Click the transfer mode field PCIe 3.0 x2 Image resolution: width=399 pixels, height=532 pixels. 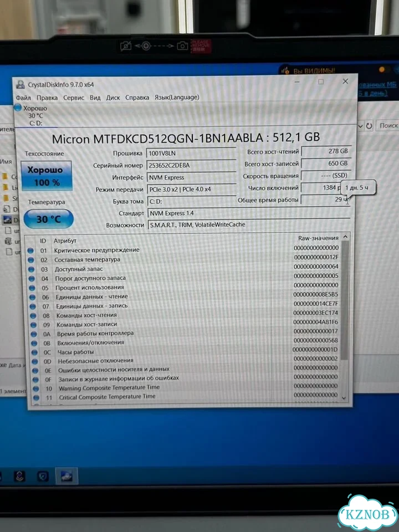(x=192, y=190)
